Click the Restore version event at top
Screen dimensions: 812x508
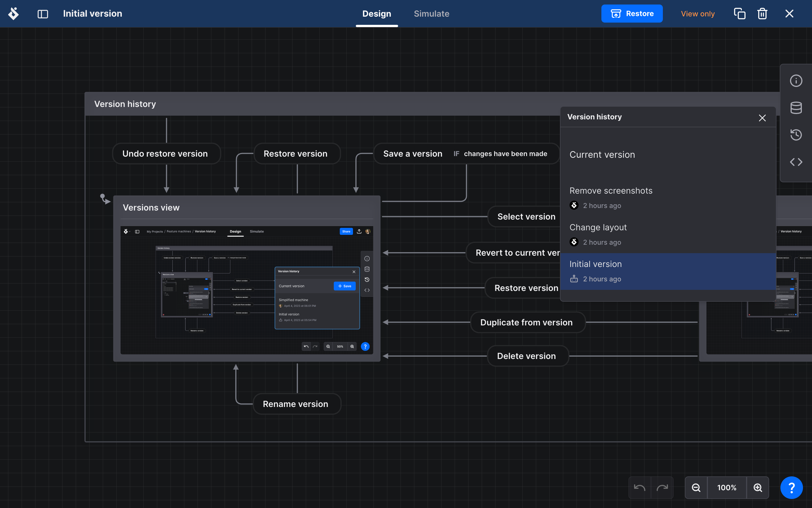(x=297, y=154)
